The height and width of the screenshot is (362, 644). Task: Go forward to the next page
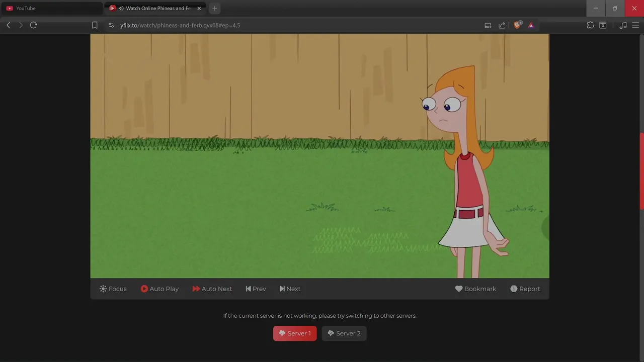(21, 25)
